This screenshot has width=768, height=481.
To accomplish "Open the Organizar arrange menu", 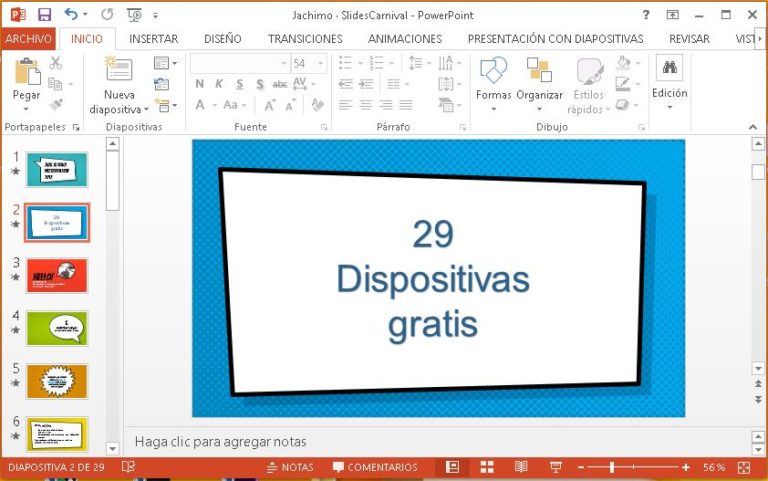I will tap(539, 83).
